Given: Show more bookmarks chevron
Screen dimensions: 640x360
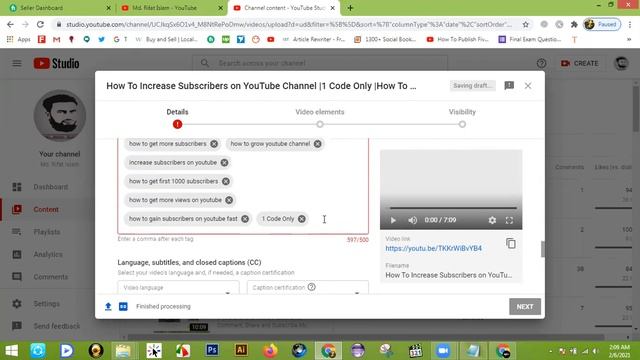Looking at the screenshot, I should (x=629, y=39).
